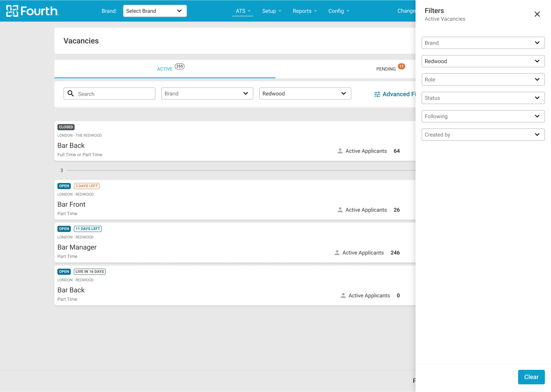The image size is (551, 392).
Task: Open the Select Brand dropdown
Action: pyautogui.click(x=155, y=11)
